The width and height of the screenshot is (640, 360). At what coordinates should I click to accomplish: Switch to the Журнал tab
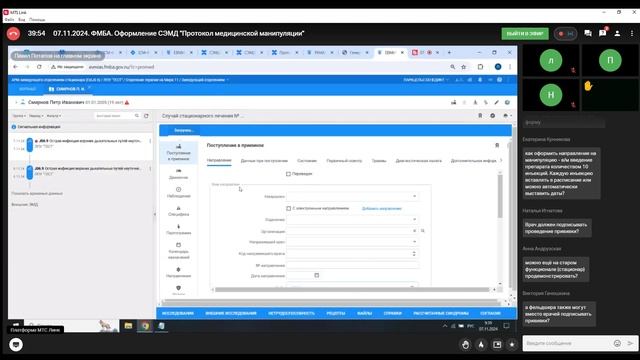click(27, 89)
